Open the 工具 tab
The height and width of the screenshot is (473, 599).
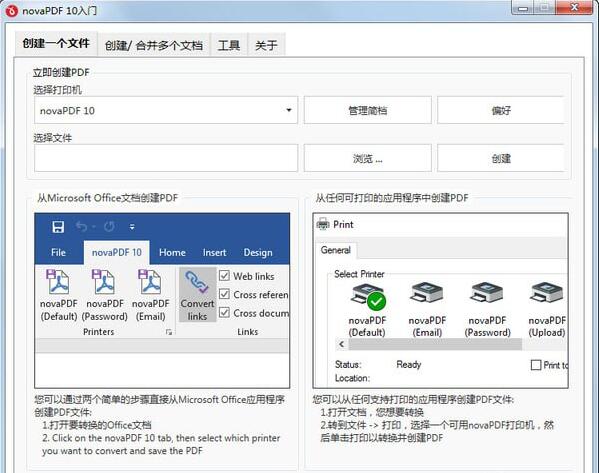228,46
